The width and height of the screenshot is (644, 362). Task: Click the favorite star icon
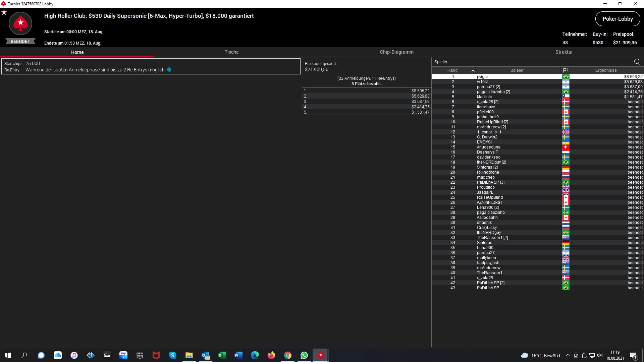4,12
